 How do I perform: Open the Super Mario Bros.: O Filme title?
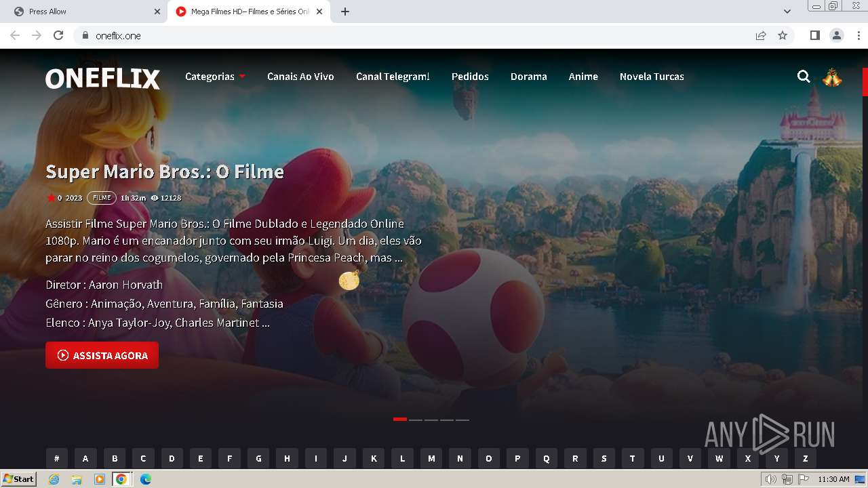click(x=165, y=171)
